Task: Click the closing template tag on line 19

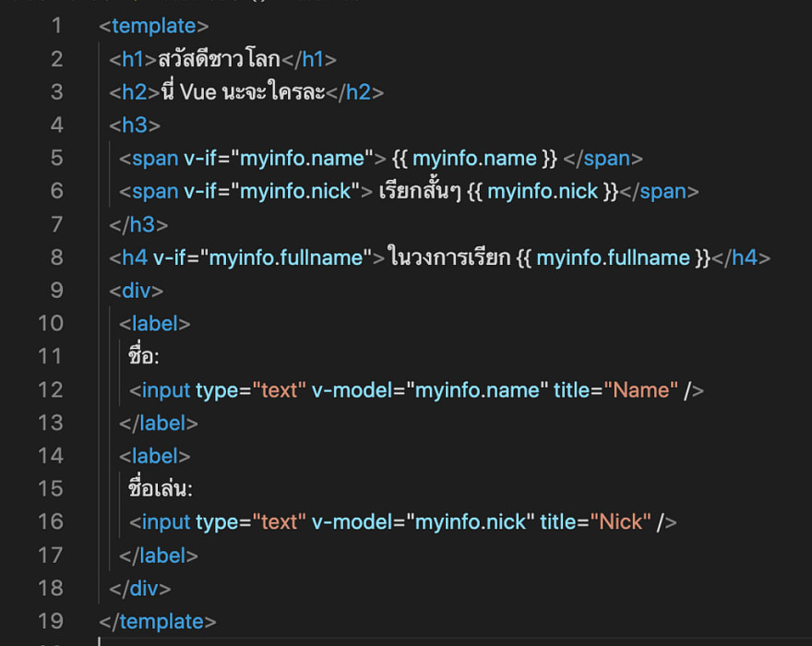Action: coord(158,622)
